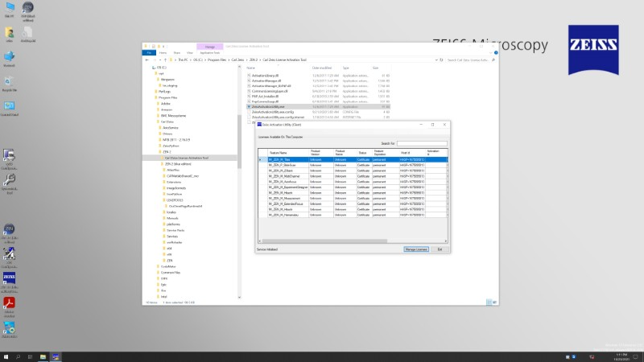The width and height of the screenshot is (644, 362).
Task: Click the Adobe Acrobat desktop shortcut
Action: (x=10, y=303)
